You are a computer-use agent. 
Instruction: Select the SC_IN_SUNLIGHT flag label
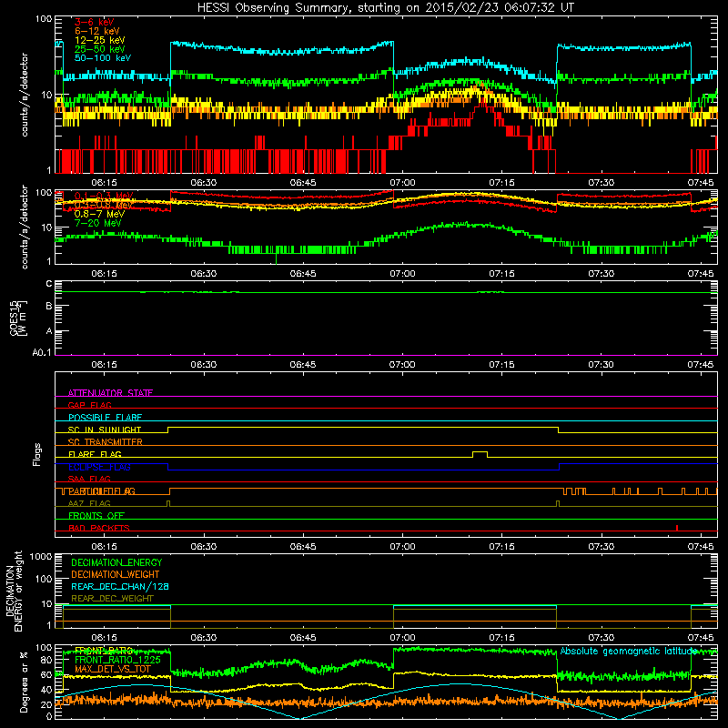(105, 430)
